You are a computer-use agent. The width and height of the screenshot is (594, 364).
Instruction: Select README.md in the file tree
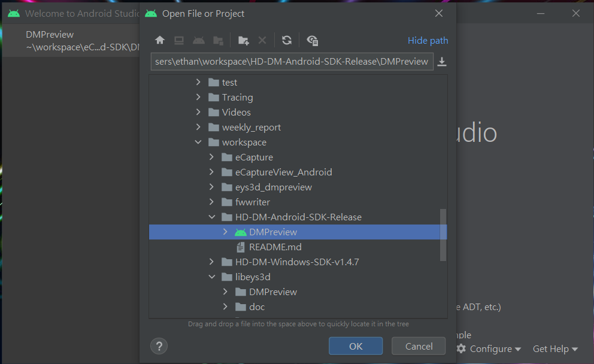[276, 247]
